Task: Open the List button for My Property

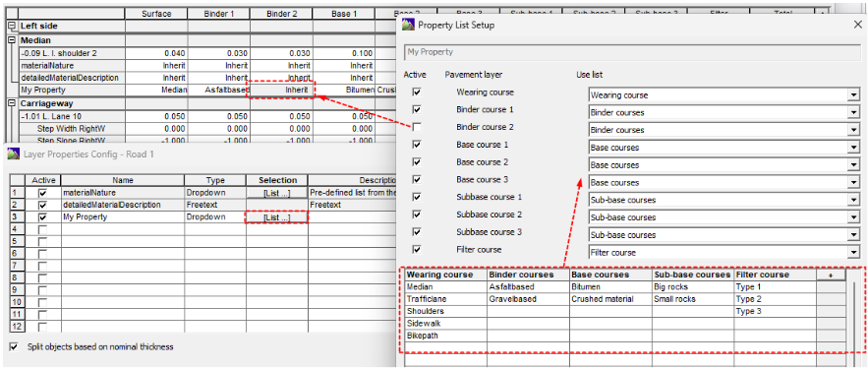Action: (x=276, y=217)
